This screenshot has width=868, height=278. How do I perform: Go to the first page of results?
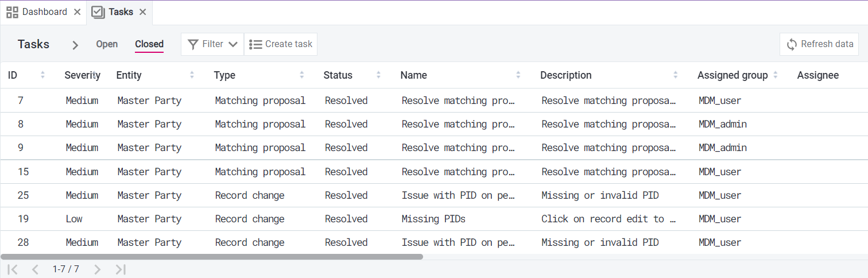click(13, 269)
